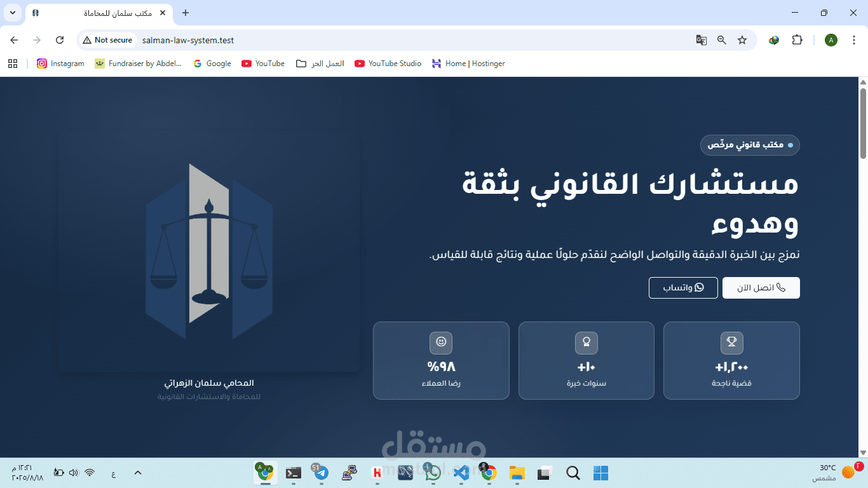Image resolution: width=868 pixels, height=488 pixels.
Task: Open the Google bookmark
Action: pyautogui.click(x=212, y=64)
